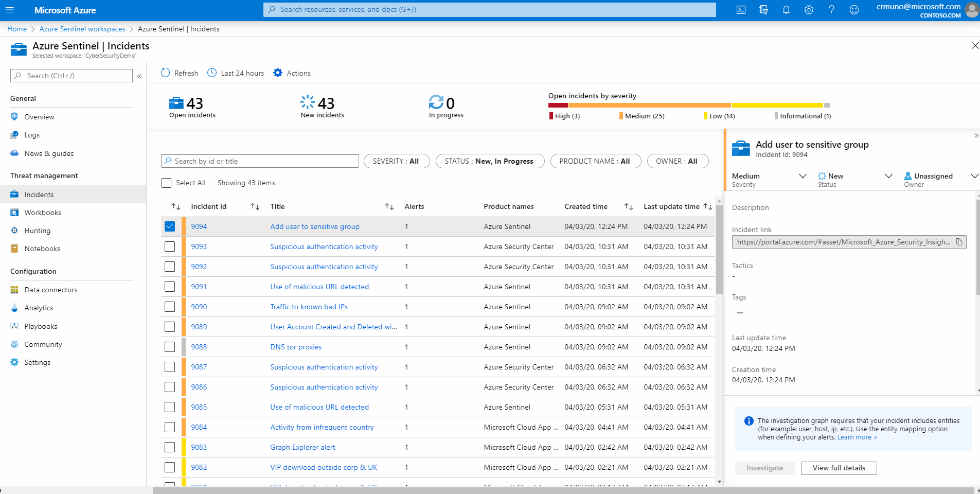
Task: Uncheck incident 9094 checkbox
Action: [170, 226]
